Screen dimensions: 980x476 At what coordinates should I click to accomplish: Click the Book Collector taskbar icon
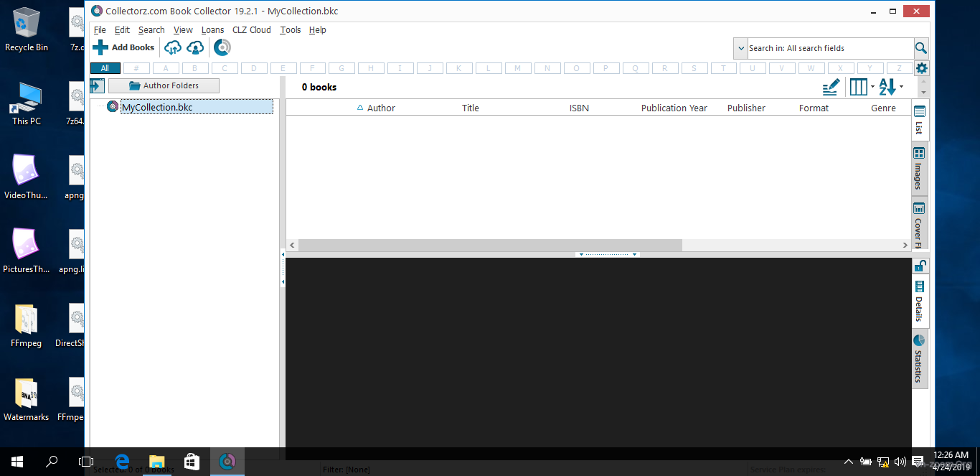[227, 462]
